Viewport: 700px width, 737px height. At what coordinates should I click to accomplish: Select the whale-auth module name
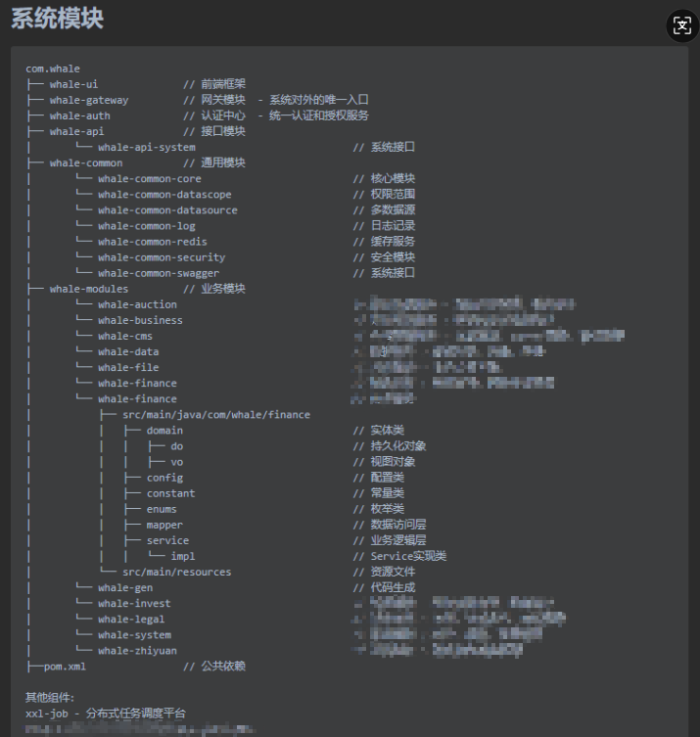point(80,115)
